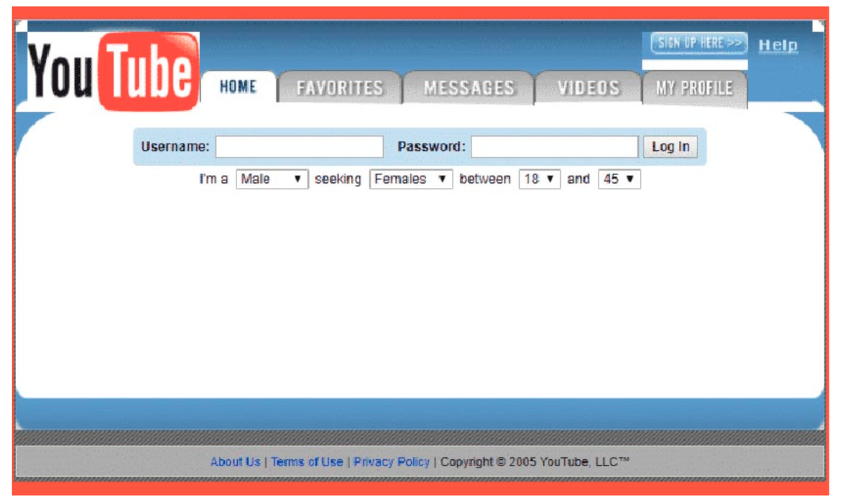Open the Terms of Use link
Viewport: 842px width, 504px height.
tap(307, 461)
